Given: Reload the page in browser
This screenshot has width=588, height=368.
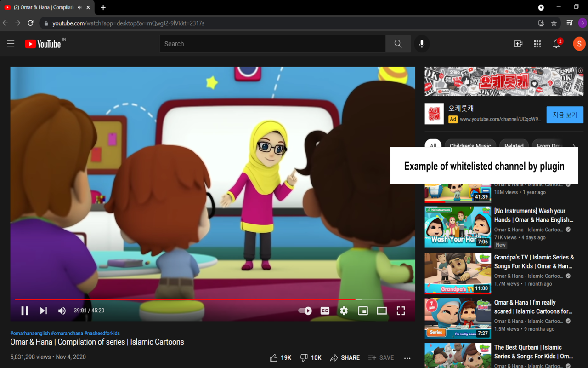Looking at the screenshot, I should coord(30,23).
